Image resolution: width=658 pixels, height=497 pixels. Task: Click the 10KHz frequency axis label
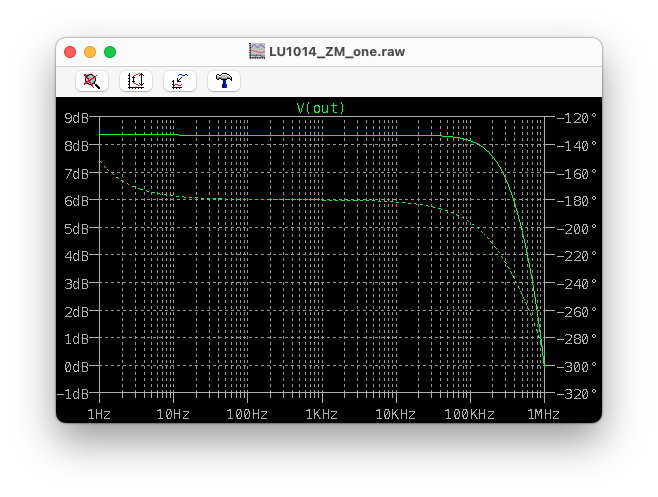[x=395, y=415]
